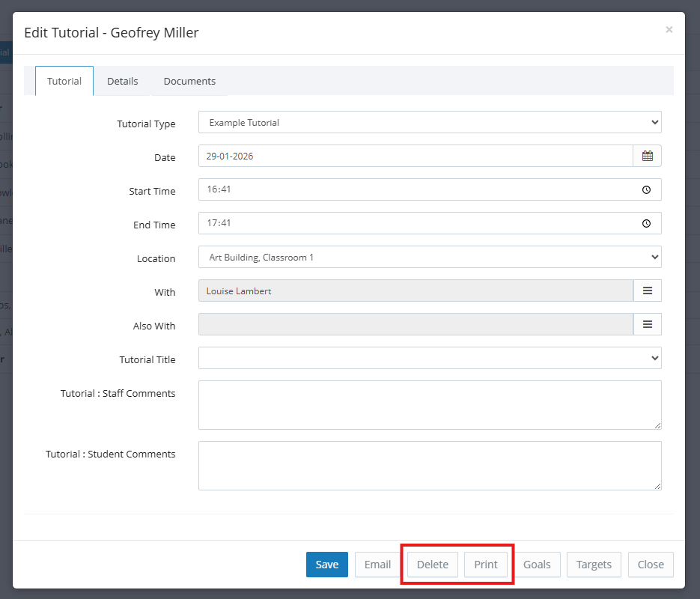Open Goals for this tutorial
Screen dimensions: 700x599
coord(537,565)
